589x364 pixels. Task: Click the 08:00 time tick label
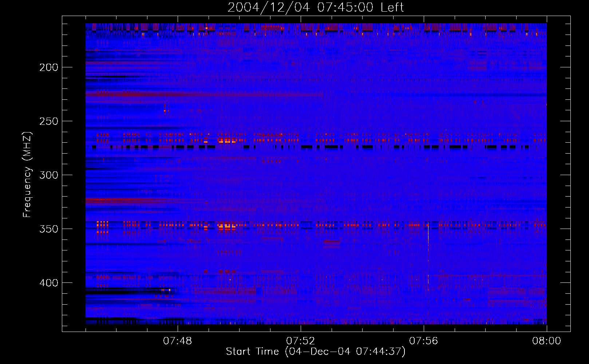pyautogui.click(x=546, y=341)
